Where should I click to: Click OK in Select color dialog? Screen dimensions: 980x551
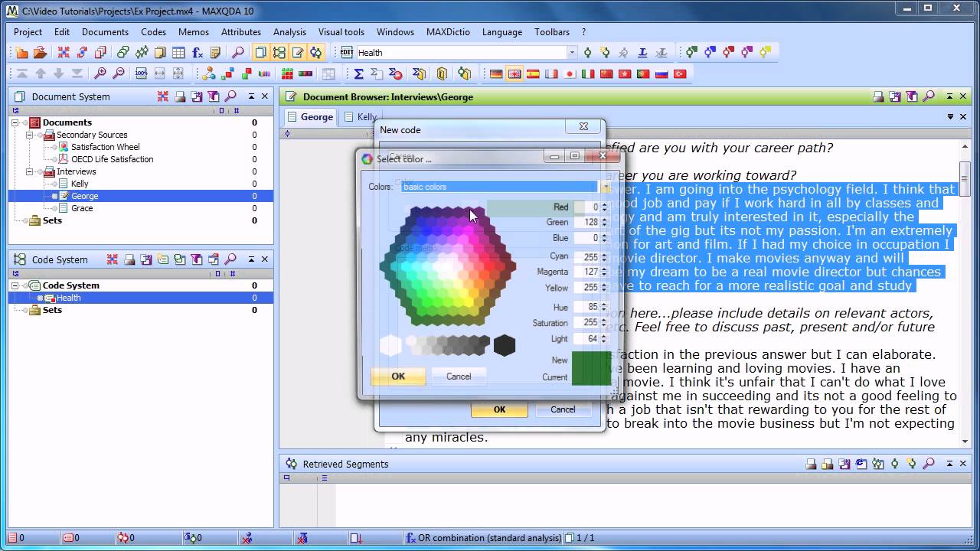click(398, 376)
